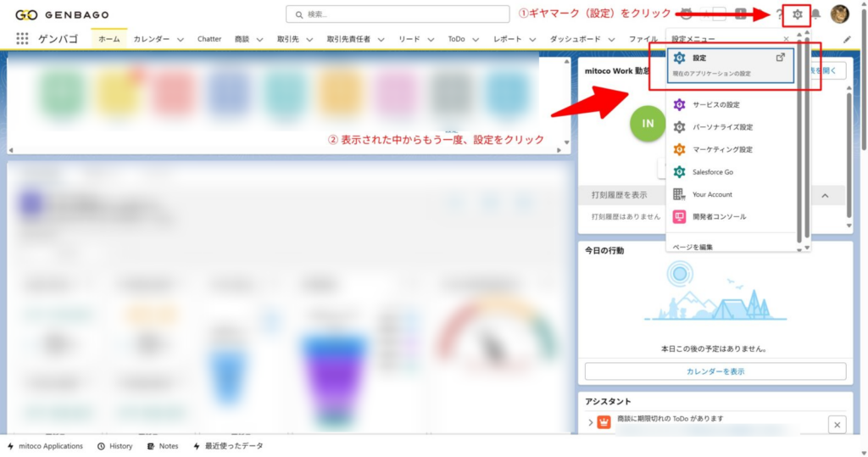Image resolution: width=868 pixels, height=457 pixels.
Task: Switch to the Chatter tab
Action: [x=209, y=39]
